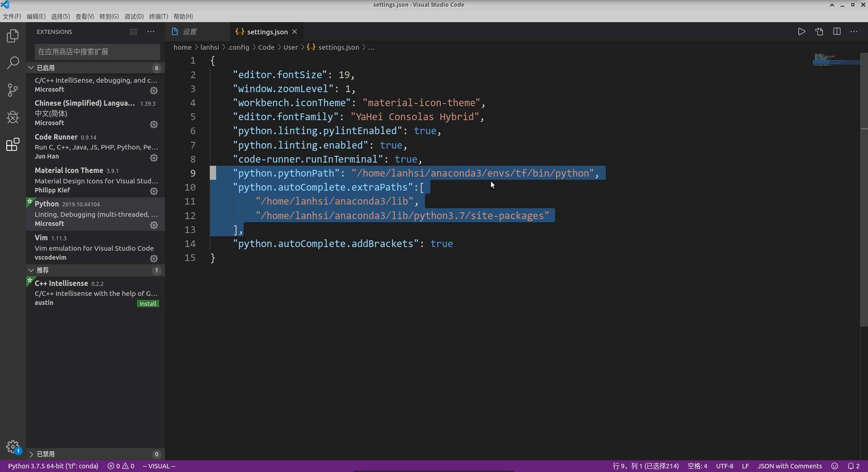The width and height of the screenshot is (868, 472).
Task: Open the Manage gear at bottom-left
Action: 13,447
